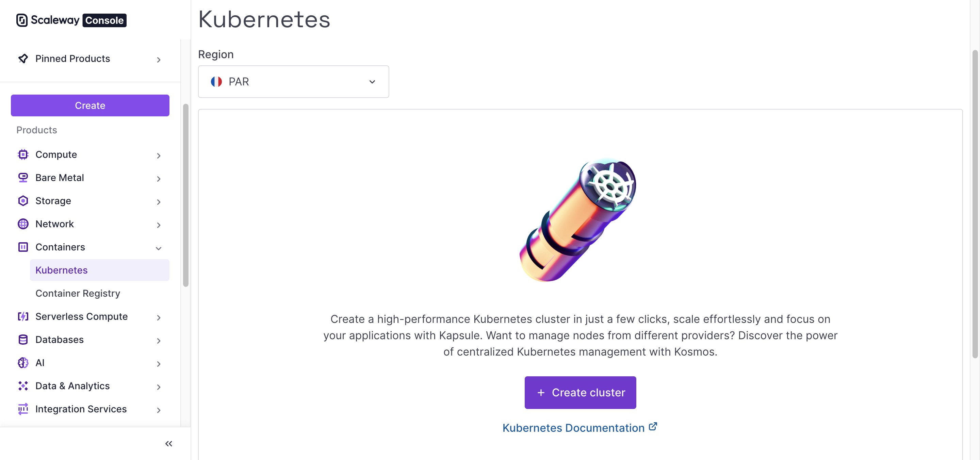This screenshot has height=460, width=980.
Task: Expand the Integration Services chevron
Action: pyautogui.click(x=159, y=410)
